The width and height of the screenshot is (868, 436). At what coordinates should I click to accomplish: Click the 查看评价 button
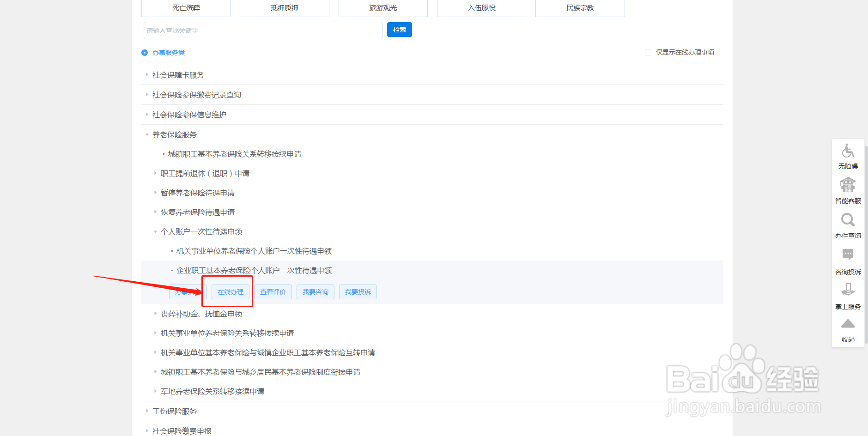pos(273,292)
